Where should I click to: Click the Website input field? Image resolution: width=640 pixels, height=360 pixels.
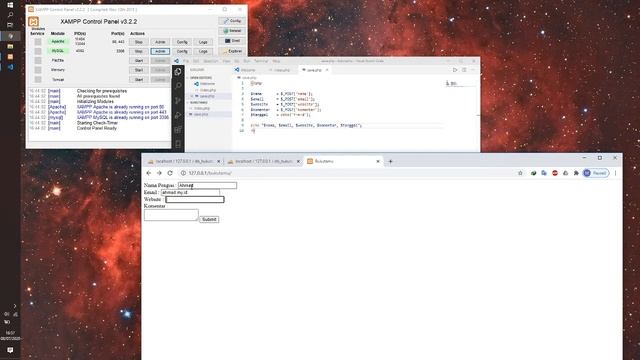click(x=195, y=199)
